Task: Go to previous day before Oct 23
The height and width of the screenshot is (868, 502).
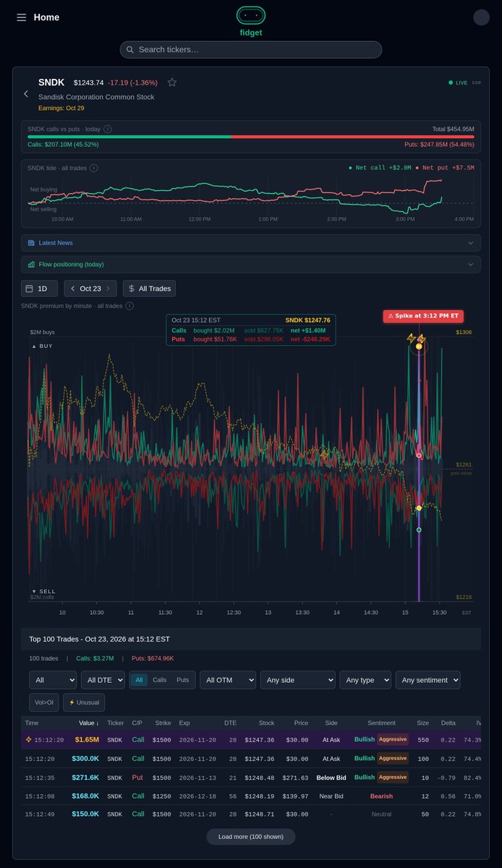Action: coord(72,289)
